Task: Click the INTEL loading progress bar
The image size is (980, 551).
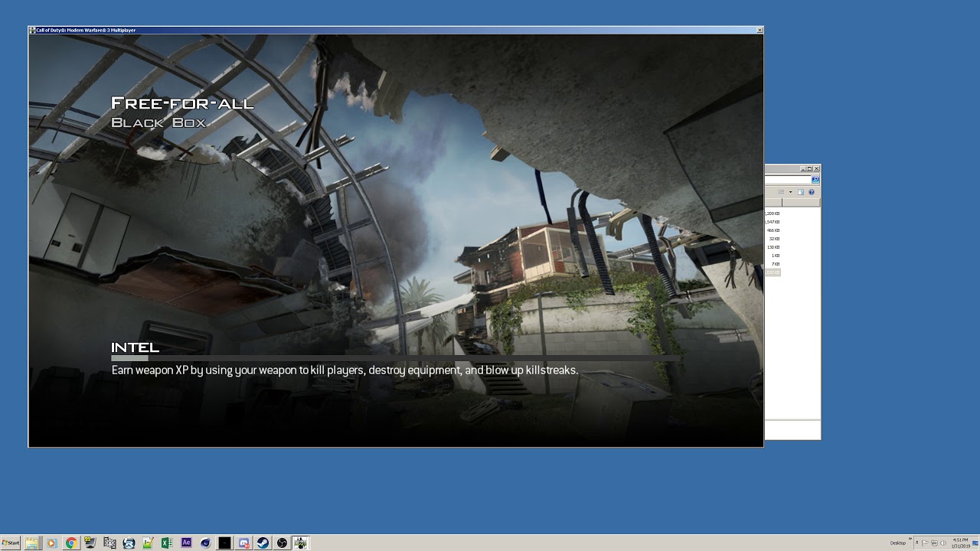Action: (396, 358)
